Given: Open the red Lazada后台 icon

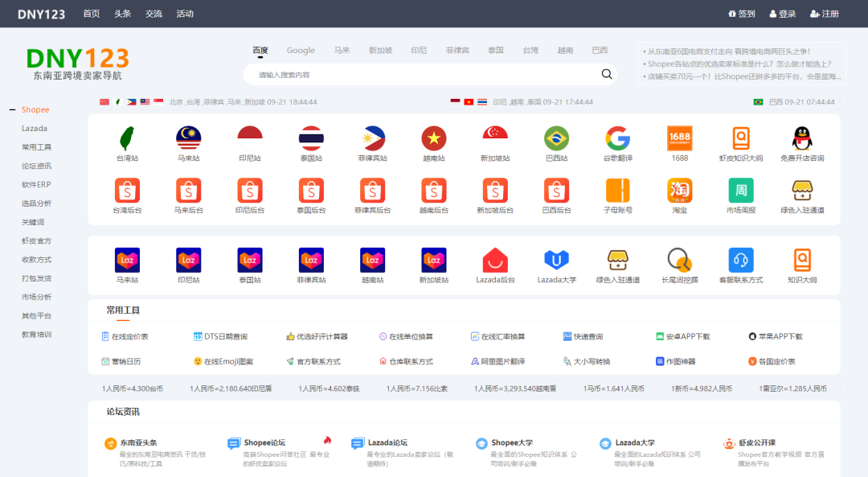Looking at the screenshot, I should pyautogui.click(x=495, y=261).
